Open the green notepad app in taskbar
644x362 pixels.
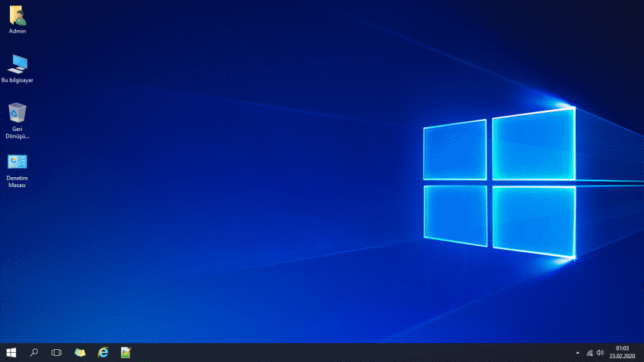coord(126,352)
